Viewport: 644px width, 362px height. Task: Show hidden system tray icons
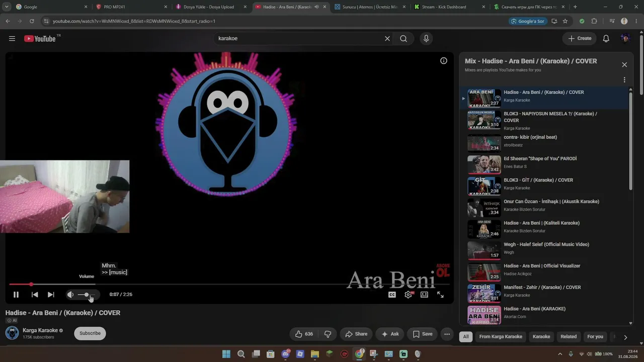coord(560,354)
